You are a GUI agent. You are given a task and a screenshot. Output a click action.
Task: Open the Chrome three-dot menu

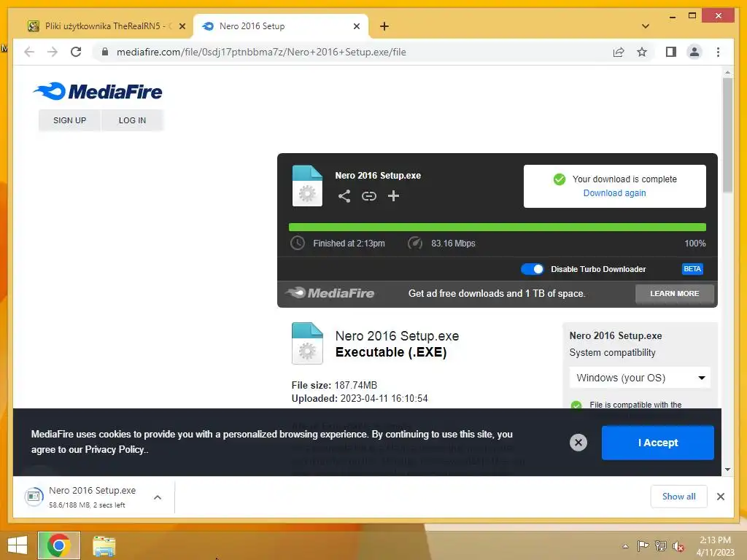[x=718, y=52]
